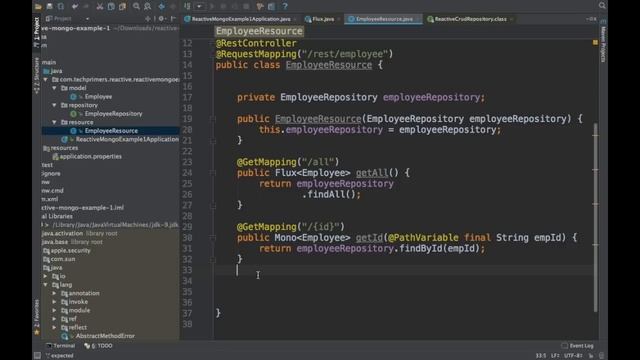Click the Project Structure toolbar icon

point(271,6)
